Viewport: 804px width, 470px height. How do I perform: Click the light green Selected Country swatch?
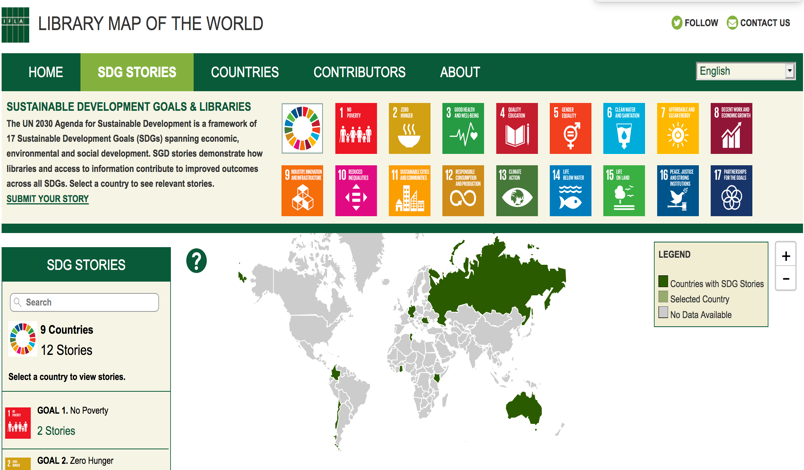tap(663, 297)
